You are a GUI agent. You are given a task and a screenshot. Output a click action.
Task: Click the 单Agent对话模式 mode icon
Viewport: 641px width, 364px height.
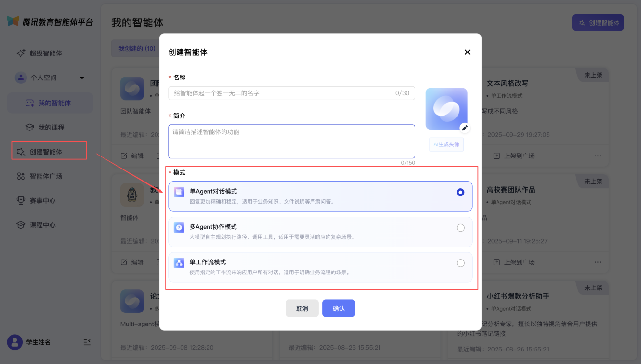[x=179, y=192]
